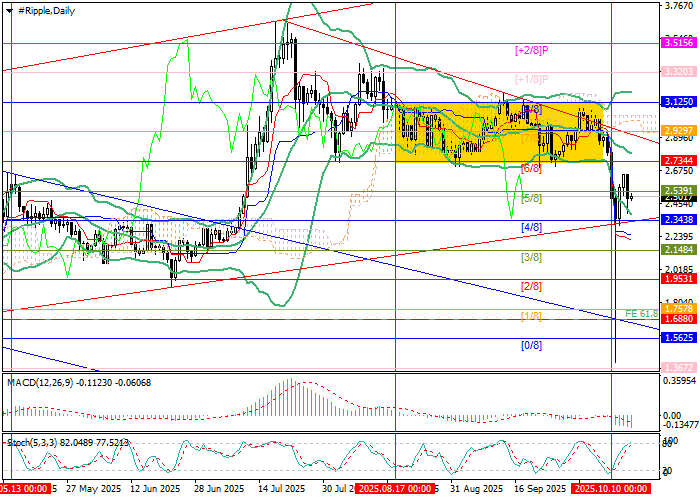Screen dimensions: 700x500
Task: Select the magenta 3.5156 price tag
Action: tap(679, 43)
